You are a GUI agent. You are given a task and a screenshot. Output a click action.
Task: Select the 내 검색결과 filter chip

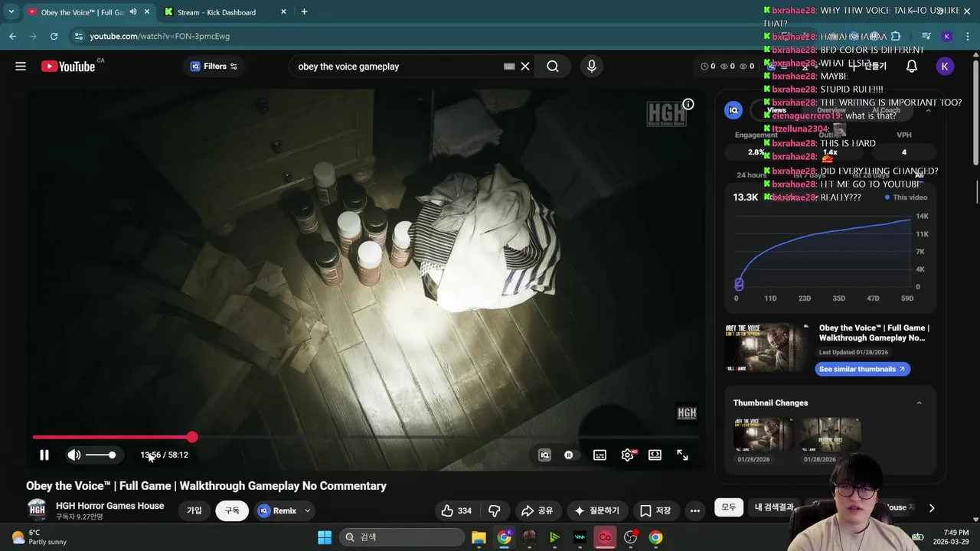[x=775, y=507]
